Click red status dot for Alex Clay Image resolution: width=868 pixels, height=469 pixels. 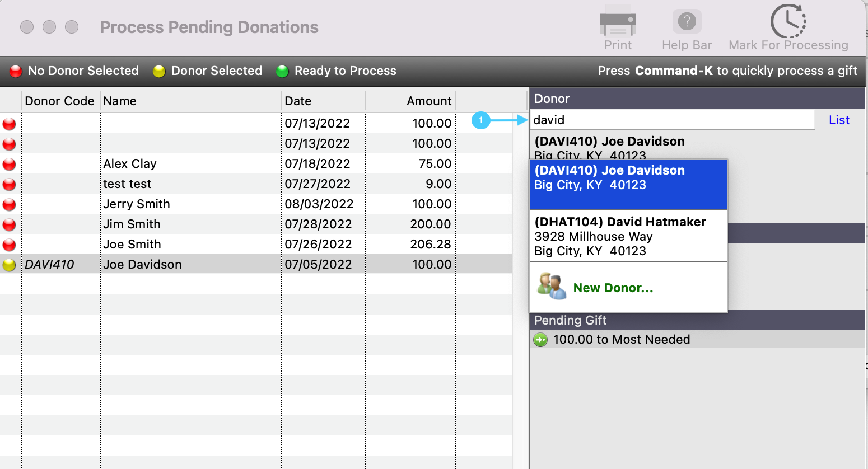[10, 164]
